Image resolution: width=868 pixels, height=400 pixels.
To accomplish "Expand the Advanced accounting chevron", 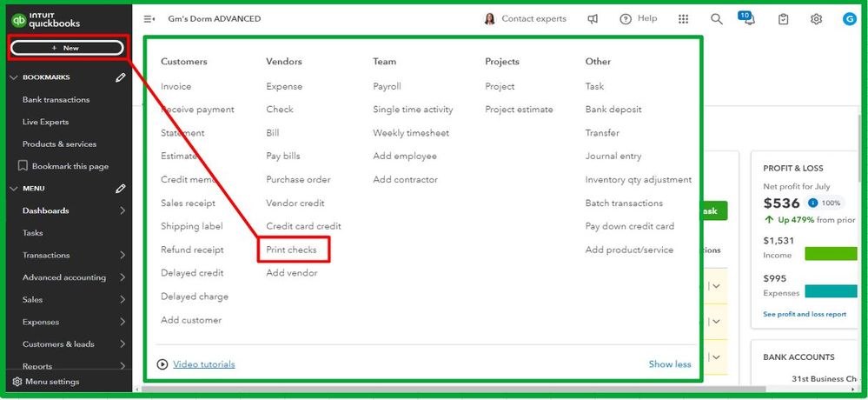I will 123,277.
